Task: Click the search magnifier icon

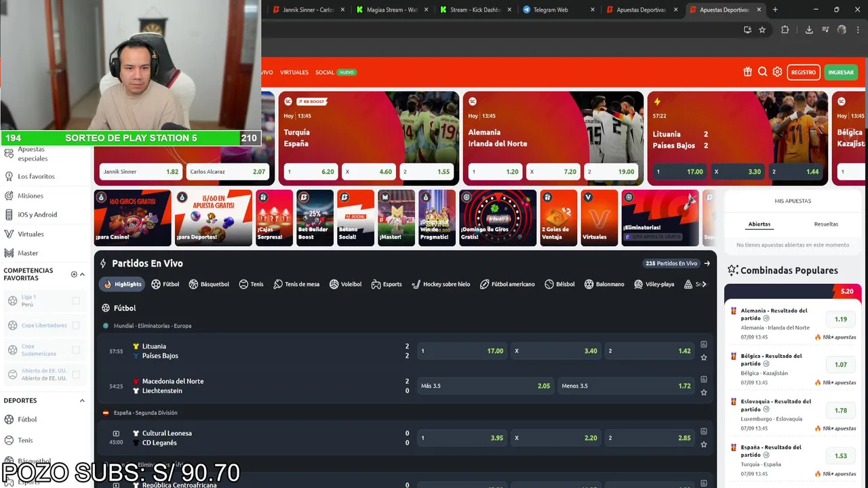Action: pyautogui.click(x=762, y=72)
